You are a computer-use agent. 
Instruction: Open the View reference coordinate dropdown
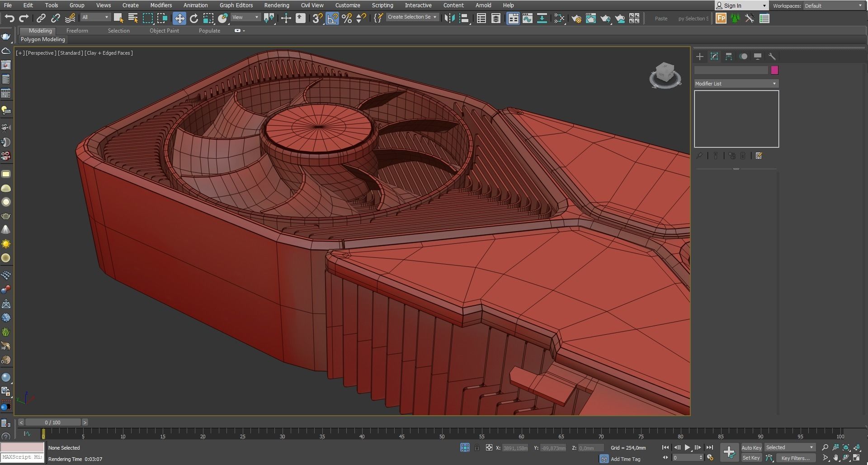click(x=245, y=17)
